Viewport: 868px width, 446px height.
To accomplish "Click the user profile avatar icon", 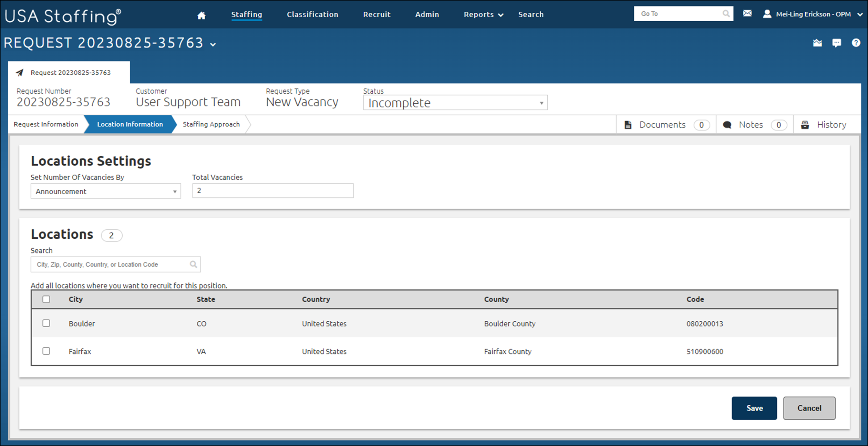I will click(767, 14).
